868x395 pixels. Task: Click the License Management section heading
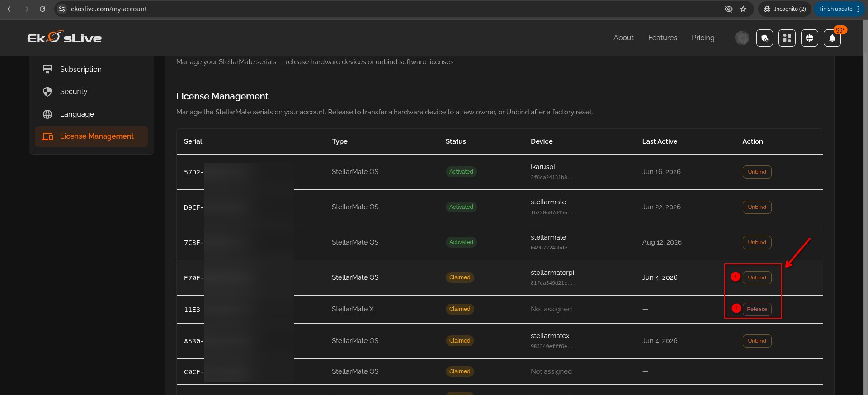(x=222, y=96)
